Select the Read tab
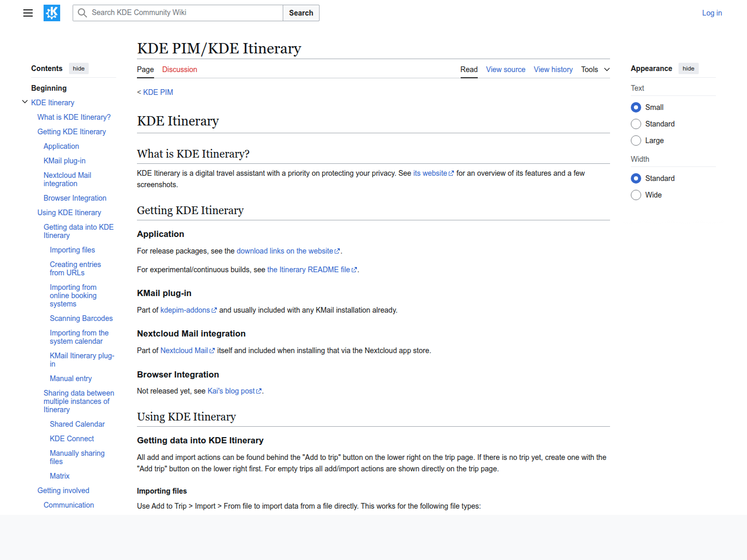 [469, 69]
